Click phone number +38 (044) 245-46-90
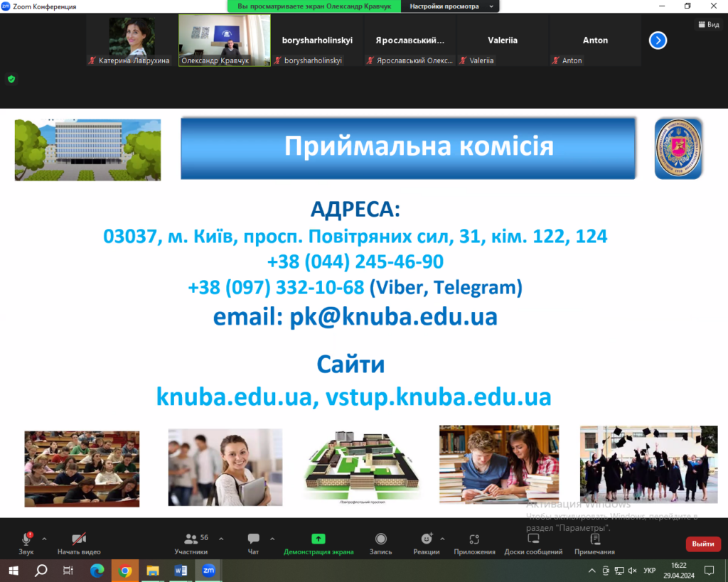728x582 pixels. point(355,262)
